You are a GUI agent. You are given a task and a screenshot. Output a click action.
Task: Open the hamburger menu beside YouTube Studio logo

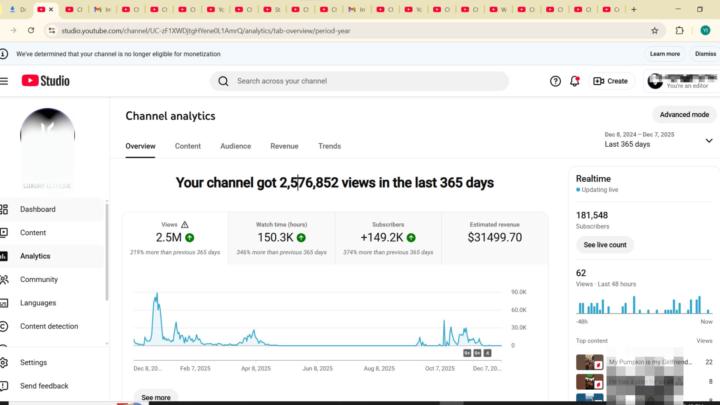[x=4, y=81]
